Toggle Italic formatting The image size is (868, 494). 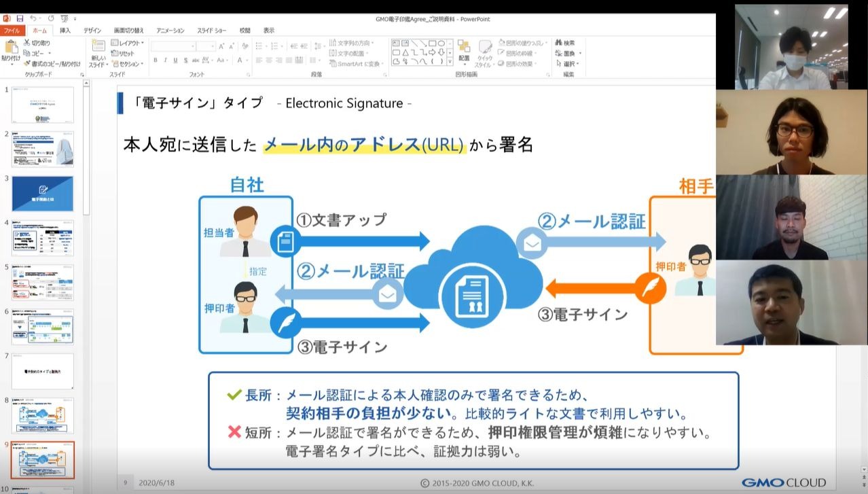165,60
